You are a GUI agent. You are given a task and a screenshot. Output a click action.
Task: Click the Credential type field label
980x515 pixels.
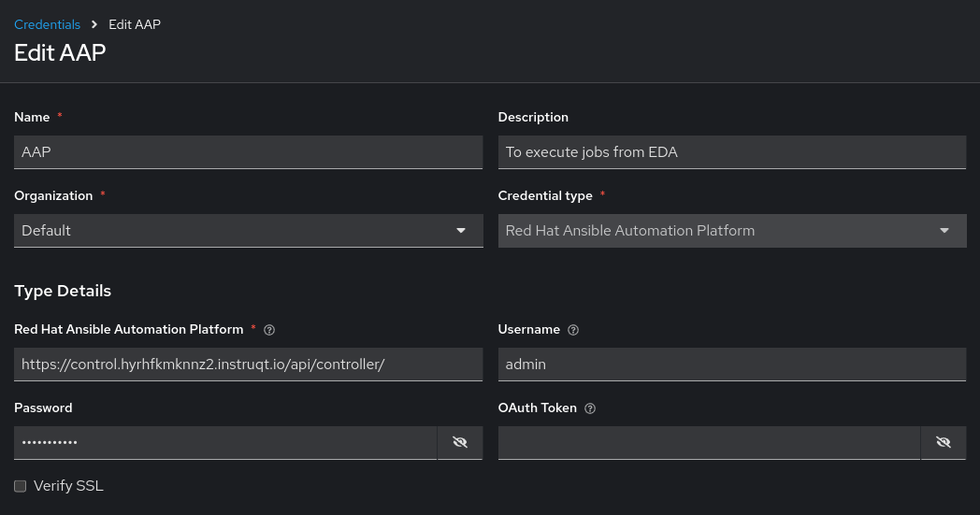point(545,195)
